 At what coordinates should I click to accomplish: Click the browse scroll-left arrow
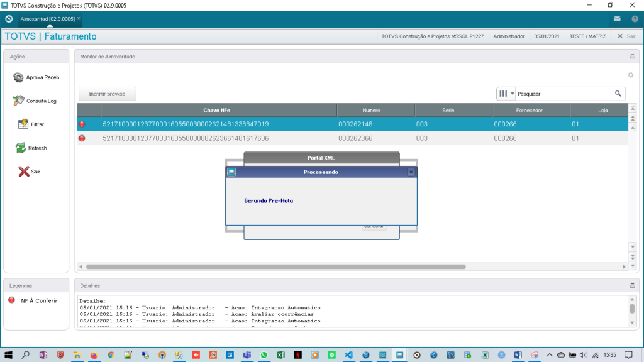point(81,266)
